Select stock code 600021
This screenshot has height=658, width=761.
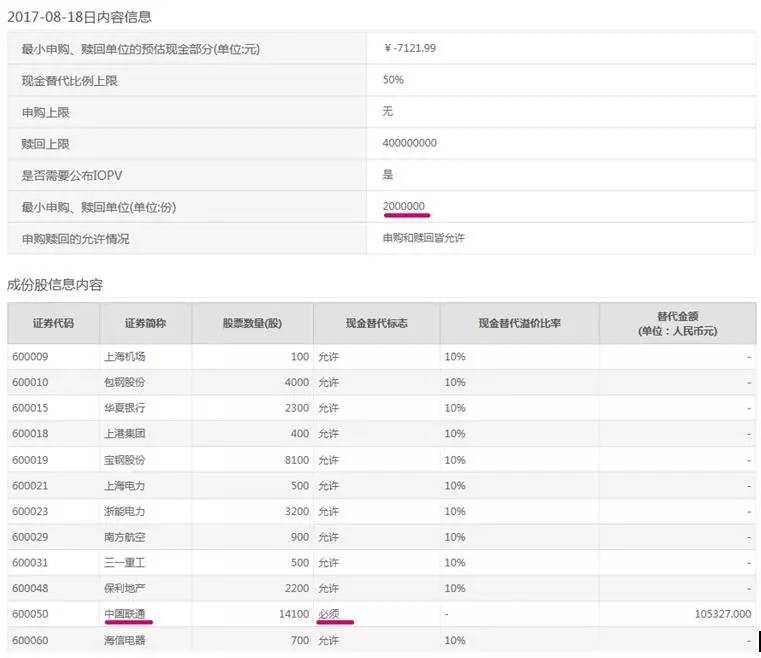[30, 486]
